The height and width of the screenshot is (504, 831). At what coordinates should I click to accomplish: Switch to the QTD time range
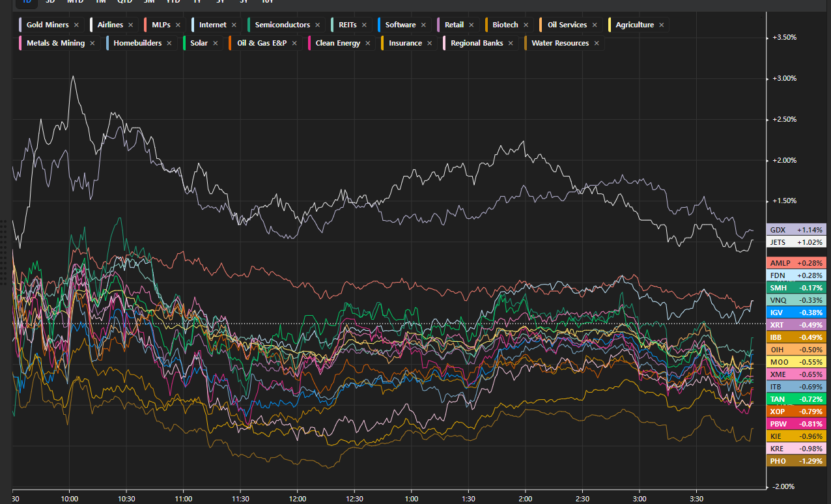coord(124,2)
